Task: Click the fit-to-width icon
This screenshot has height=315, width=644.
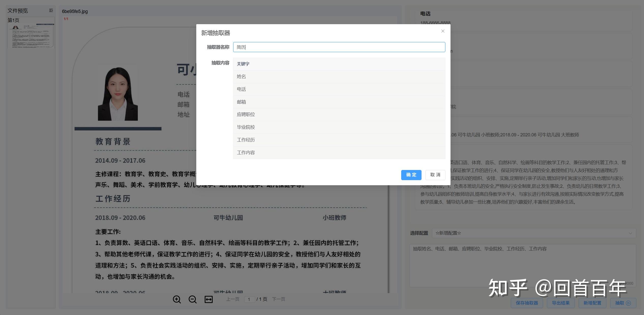Action: (x=208, y=299)
